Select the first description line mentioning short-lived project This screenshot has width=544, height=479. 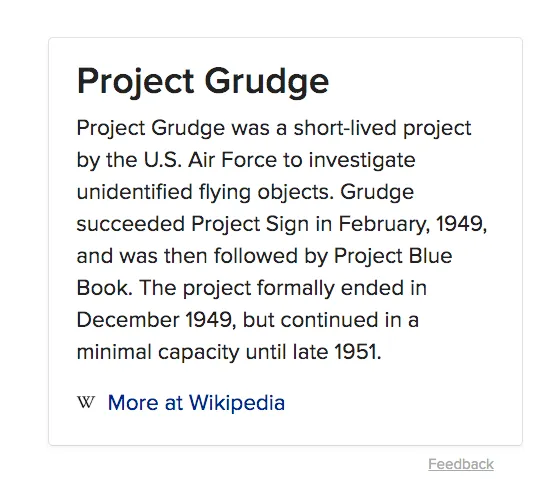[274, 128]
